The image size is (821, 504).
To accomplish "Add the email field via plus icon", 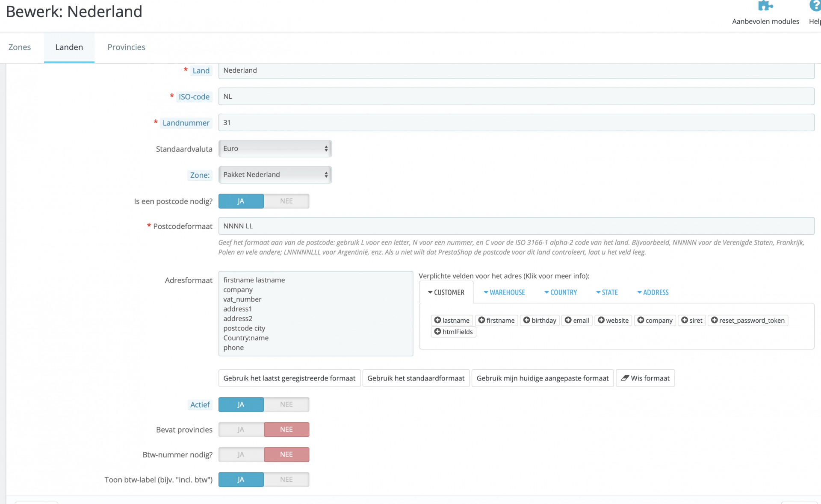I will point(568,320).
